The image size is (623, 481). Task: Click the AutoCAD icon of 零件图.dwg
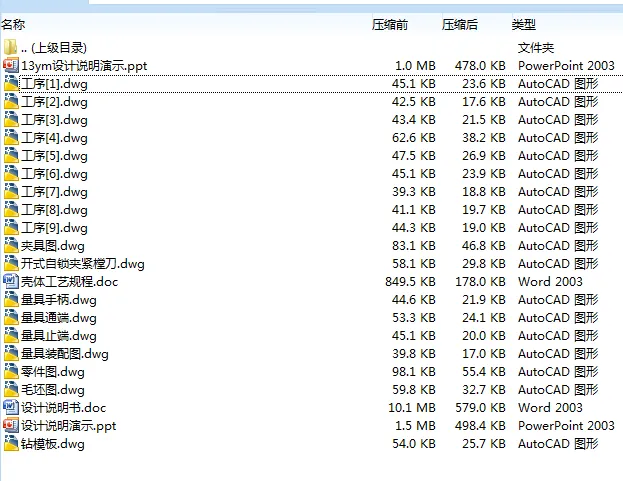pyautogui.click(x=11, y=371)
